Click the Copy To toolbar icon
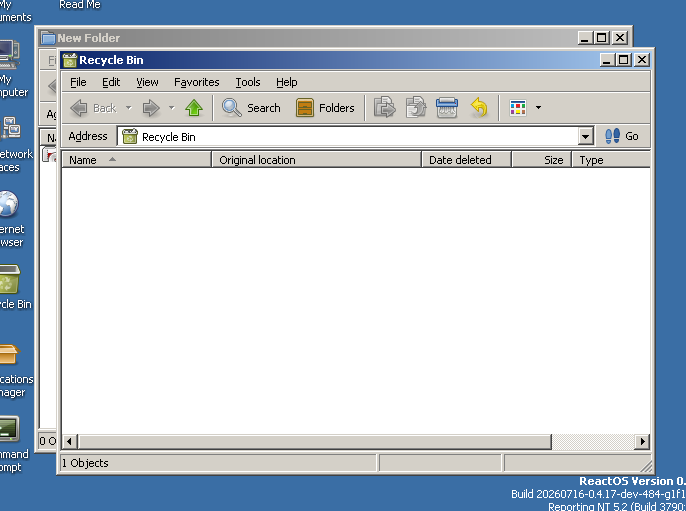Screen dimensions: 686x511 [x=416, y=108]
